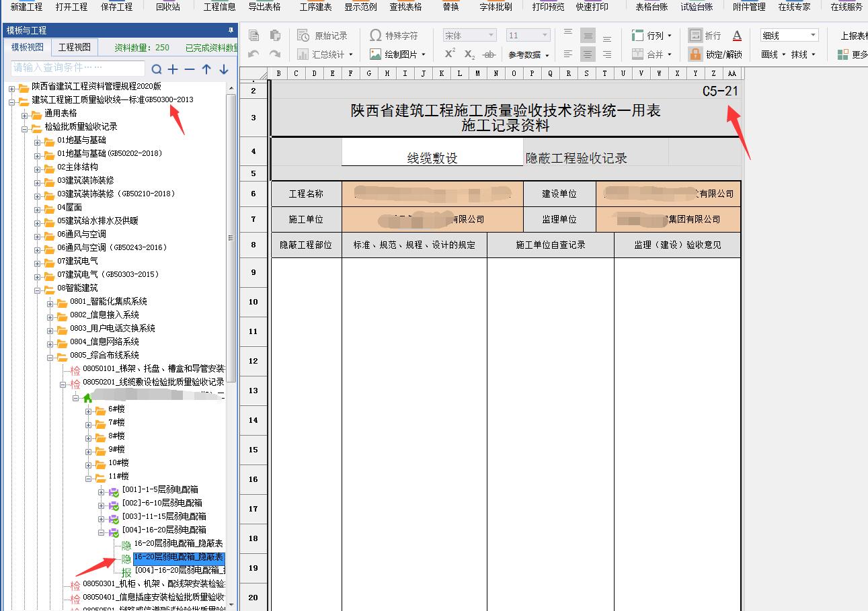Open the 工程信息 menu

point(219,7)
